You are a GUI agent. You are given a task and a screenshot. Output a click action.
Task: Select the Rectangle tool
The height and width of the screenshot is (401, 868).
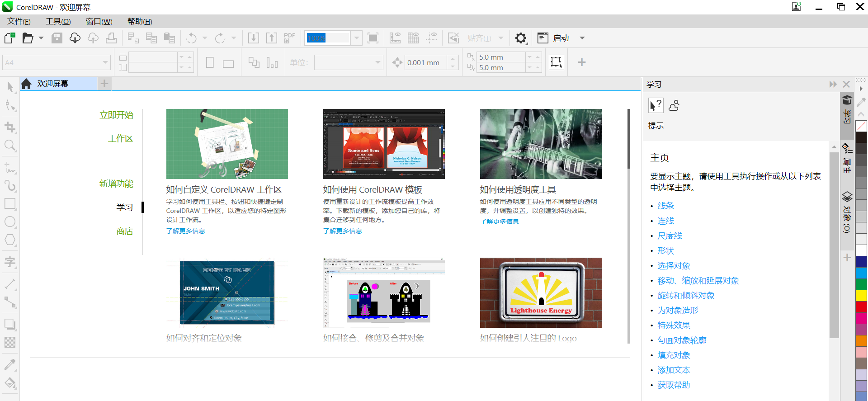coord(10,203)
